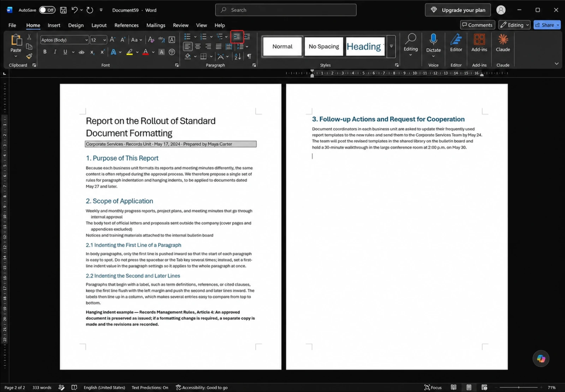
Task: Apply the Heading style
Action: pyautogui.click(x=365, y=46)
